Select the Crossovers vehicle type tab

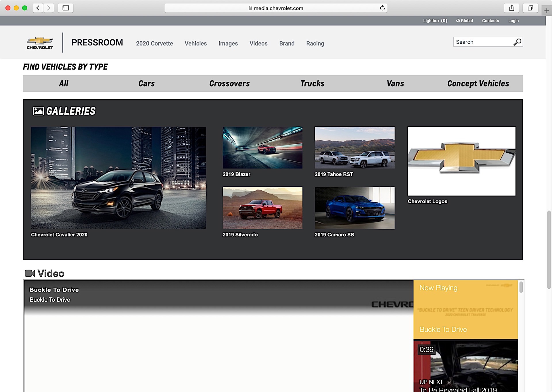point(229,83)
